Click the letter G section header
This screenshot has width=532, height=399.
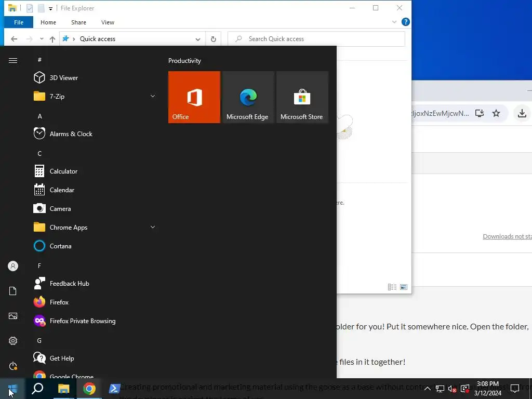tap(39, 341)
